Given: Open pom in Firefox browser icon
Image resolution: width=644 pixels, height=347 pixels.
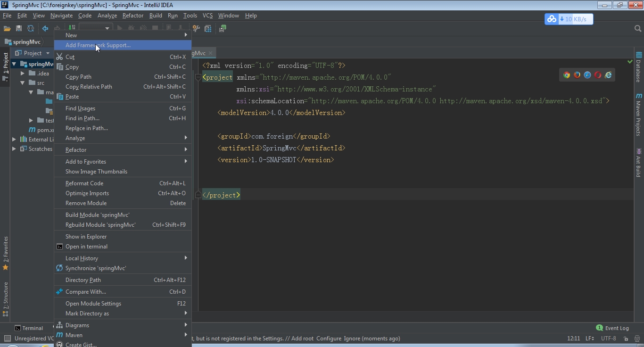Looking at the screenshot, I should click(577, 75).
